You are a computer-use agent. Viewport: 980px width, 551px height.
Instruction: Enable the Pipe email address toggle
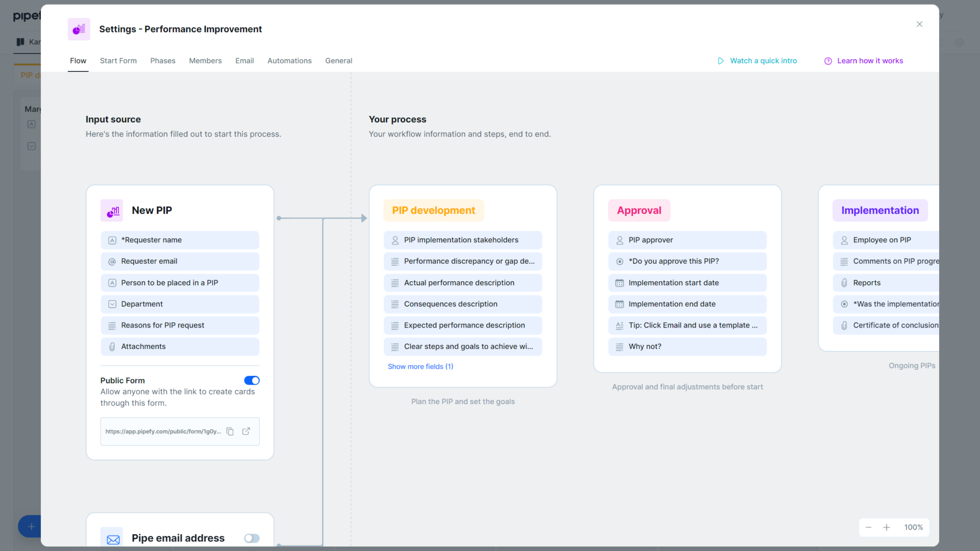(x=251, y=538)
